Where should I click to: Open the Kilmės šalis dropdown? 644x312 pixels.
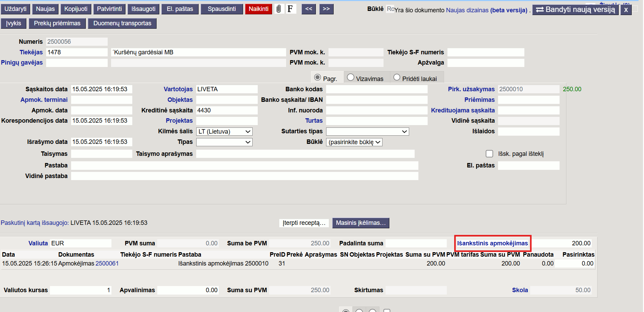(x=224, y=132)
